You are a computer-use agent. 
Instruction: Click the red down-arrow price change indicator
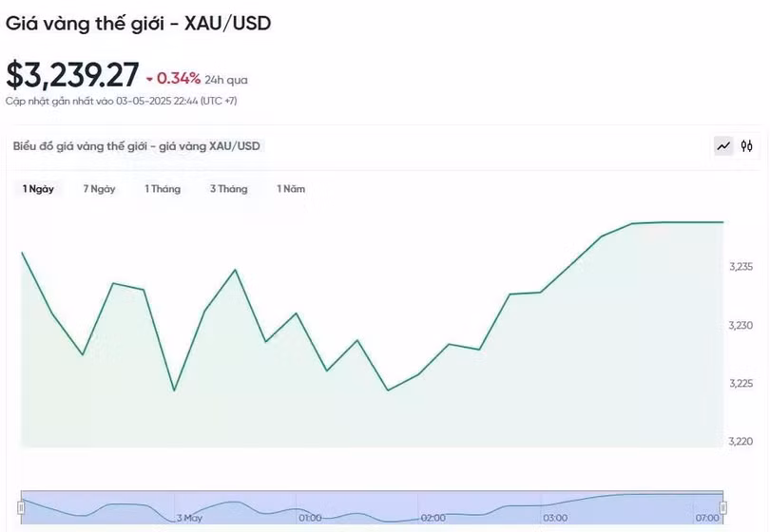click(x=149, y=79)
